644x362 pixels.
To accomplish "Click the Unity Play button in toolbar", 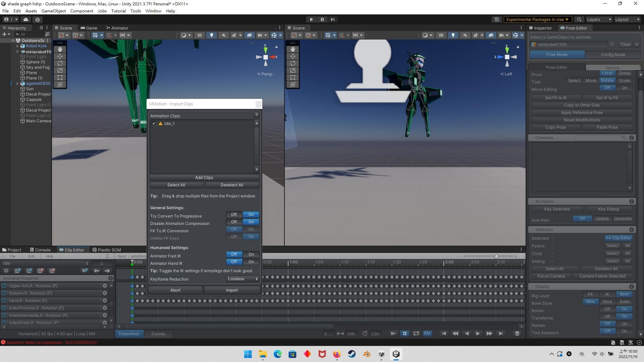I will (x=311, y=19).
